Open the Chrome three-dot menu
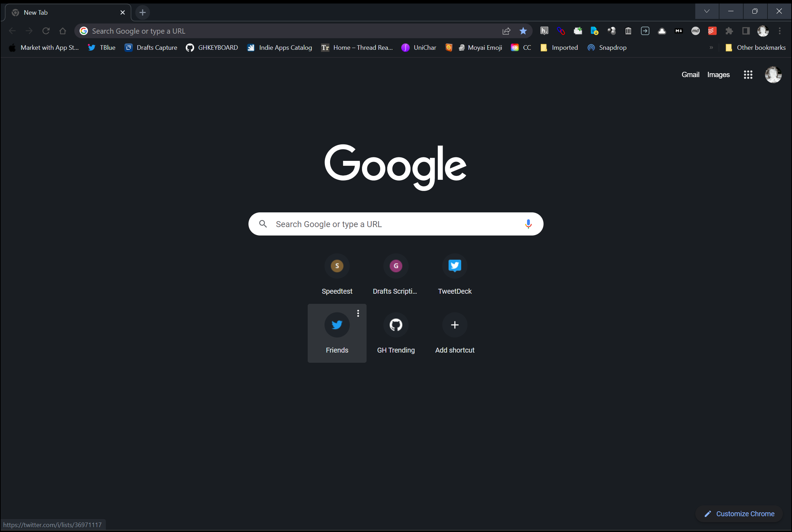Image resolution: width=792 pixels, height=532 pixels. [779, 31]
